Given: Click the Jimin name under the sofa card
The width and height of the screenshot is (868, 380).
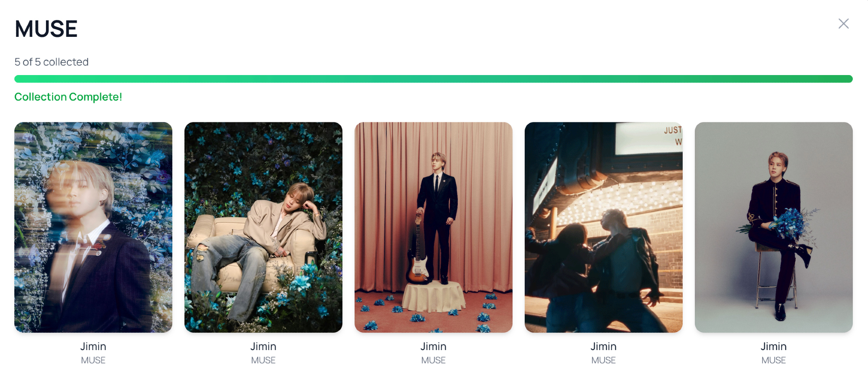Looking at the screenshot, I should [263, 346].
